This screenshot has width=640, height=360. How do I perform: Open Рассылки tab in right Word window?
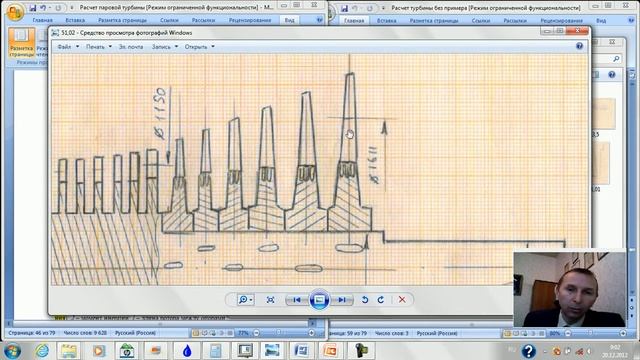(515, 20)
